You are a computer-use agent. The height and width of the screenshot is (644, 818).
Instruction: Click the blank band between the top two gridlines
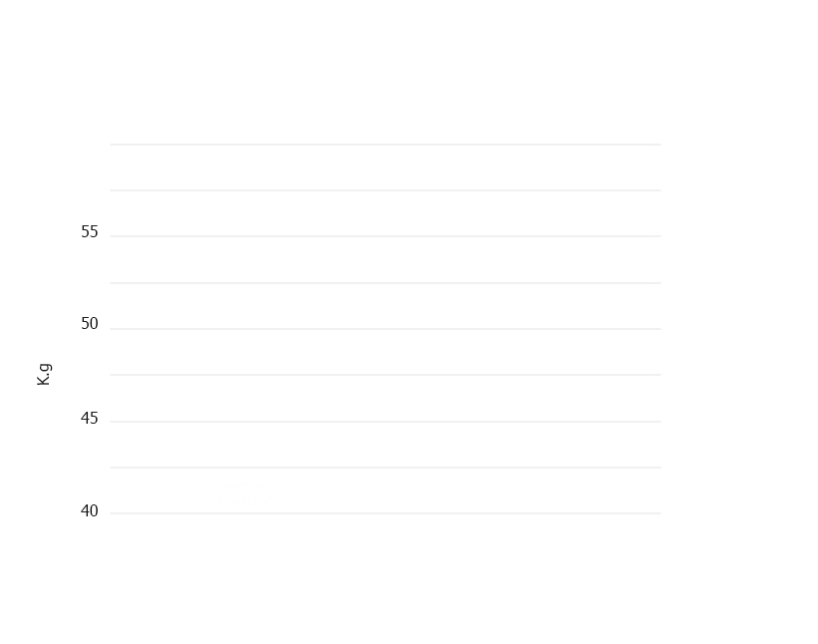(385, 166)
